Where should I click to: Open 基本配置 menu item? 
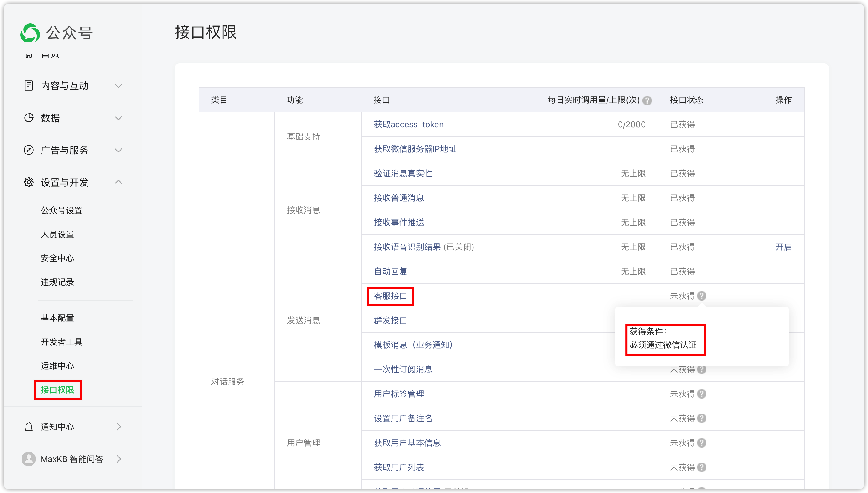click(x=57, y=318)
